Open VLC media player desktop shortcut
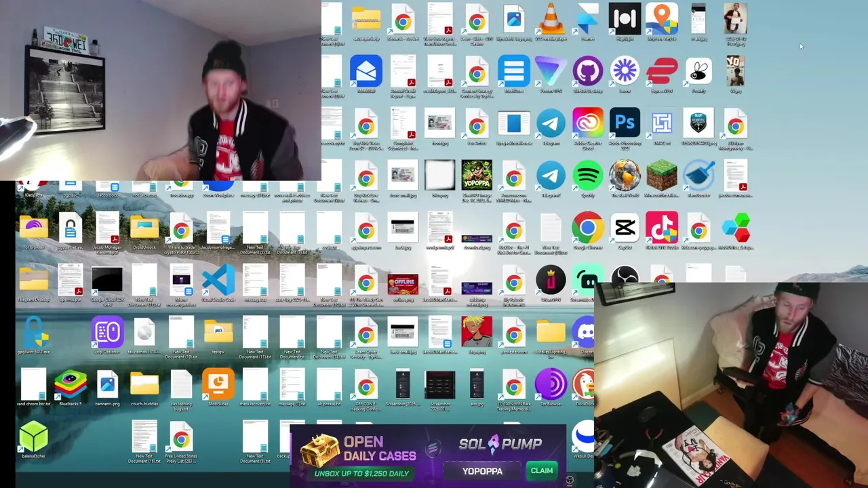 [551, 20]
